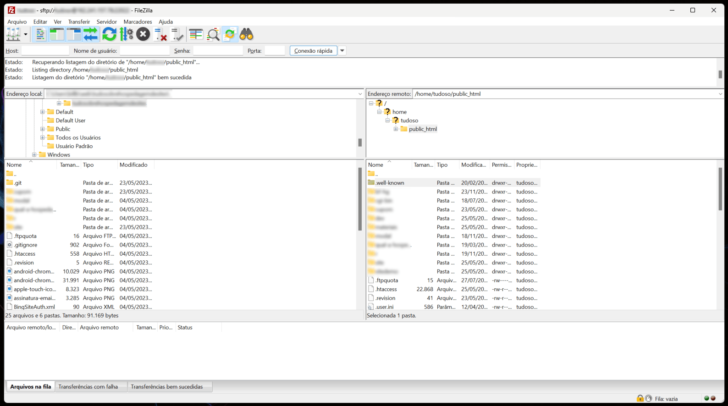728x406 pixels.
Task: Search files with the binoculars icon
Action: click(247, 34)
